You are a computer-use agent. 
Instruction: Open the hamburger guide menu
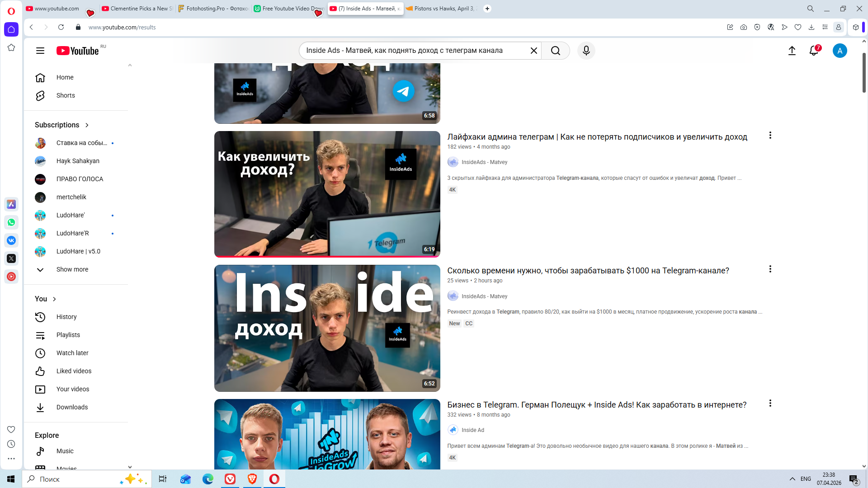tap(40, 51)
